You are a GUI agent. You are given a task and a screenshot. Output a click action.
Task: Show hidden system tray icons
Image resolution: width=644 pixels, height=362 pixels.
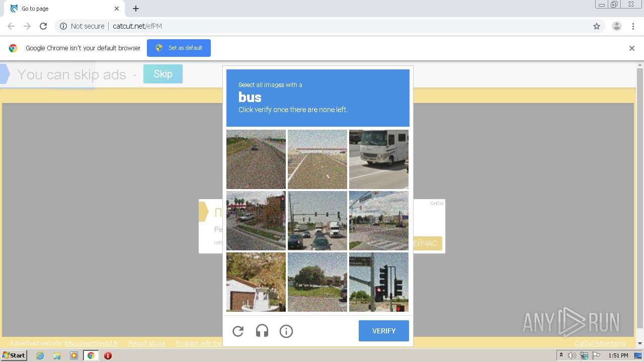click(x=561, y=355)
